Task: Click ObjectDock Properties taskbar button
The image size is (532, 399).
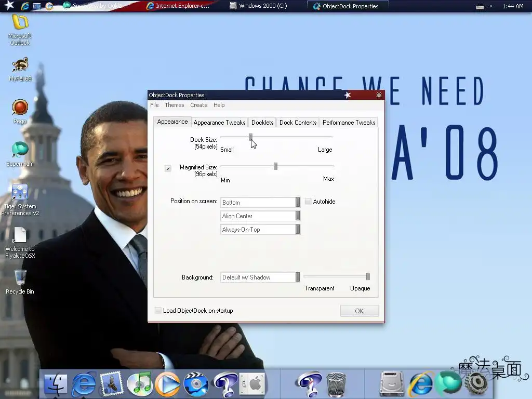Action: point(348,6)
